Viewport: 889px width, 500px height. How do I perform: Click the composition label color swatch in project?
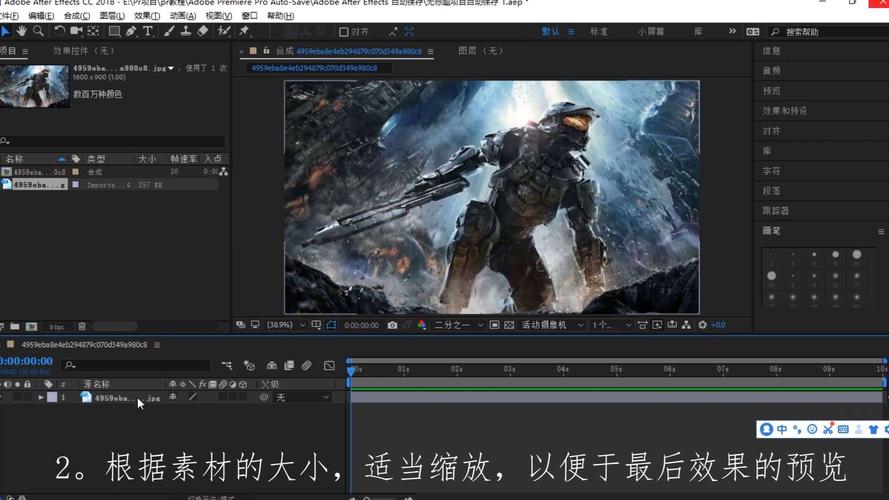click(x=75, y=172)
